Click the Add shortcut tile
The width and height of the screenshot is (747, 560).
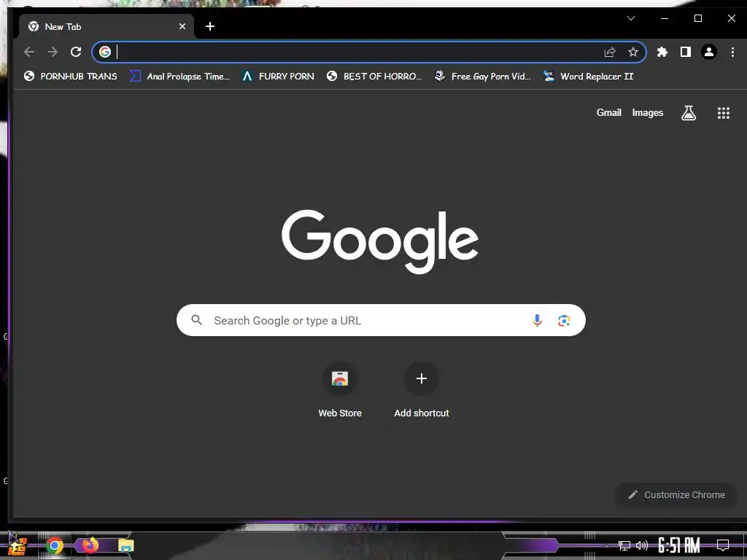(422, 390)
